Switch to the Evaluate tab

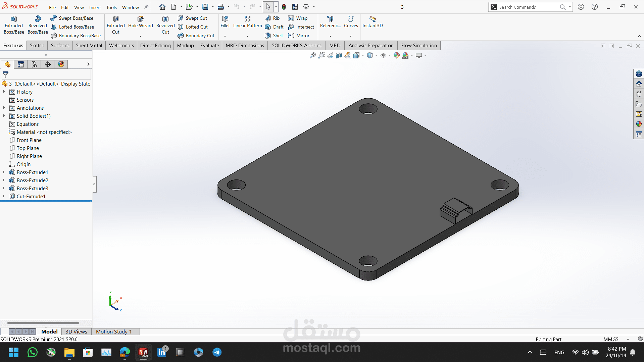tap(209, 46)
